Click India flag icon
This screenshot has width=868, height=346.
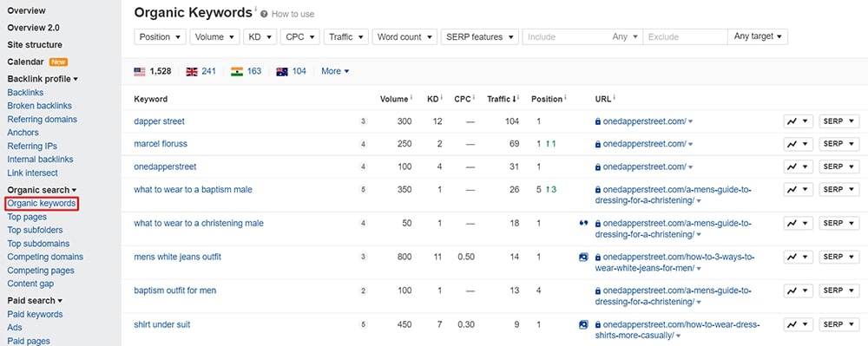[x=237, y=71]
